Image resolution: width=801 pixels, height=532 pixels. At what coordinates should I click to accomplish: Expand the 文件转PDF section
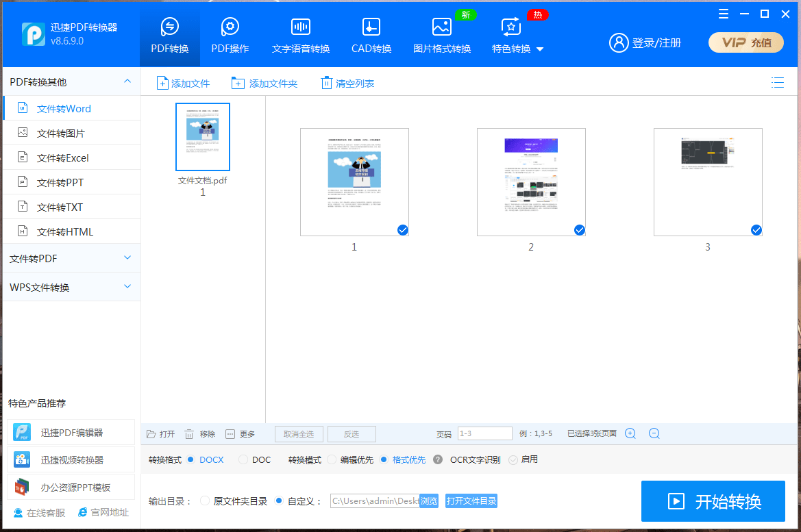click(71, 258)
